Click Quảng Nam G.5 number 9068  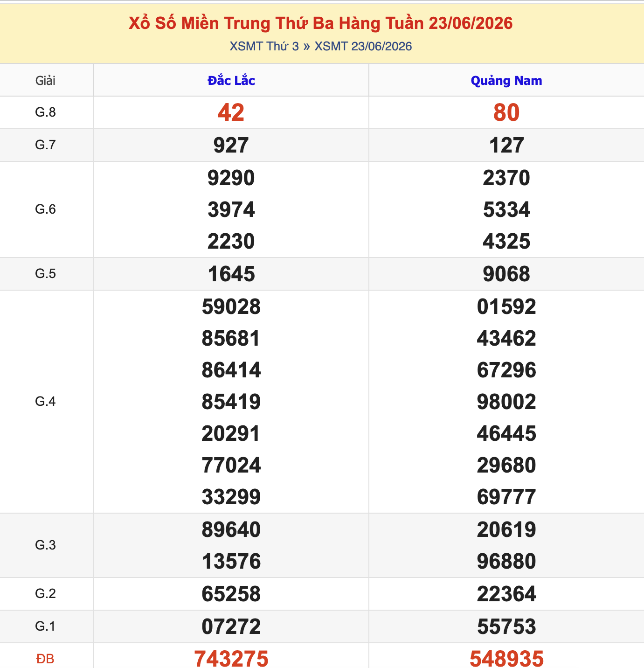pyautogui.click(x=506, y=274)
